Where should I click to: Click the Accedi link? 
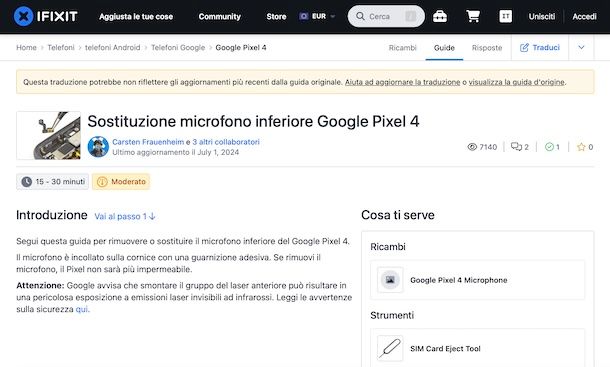[x=584, y=17]
